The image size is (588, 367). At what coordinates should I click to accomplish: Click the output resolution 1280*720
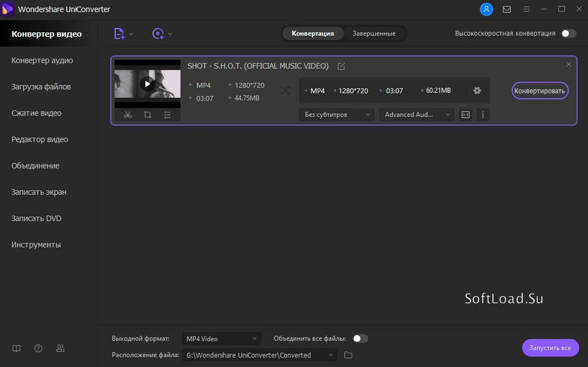tap(353, 91)
